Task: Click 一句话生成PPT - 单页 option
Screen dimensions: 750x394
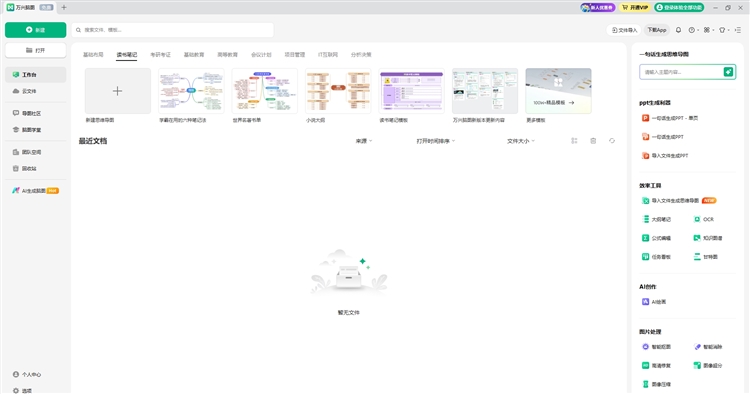Action: (669, 118)
